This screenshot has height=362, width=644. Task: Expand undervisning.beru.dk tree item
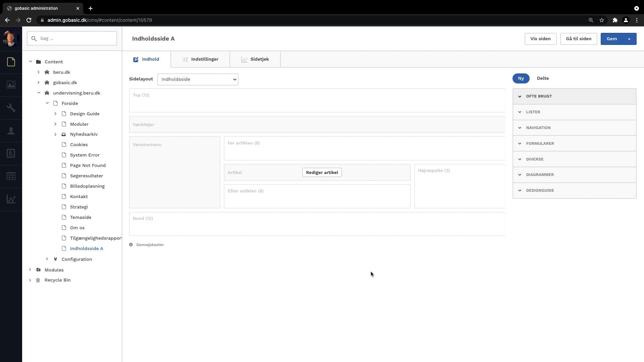[39, 93]
